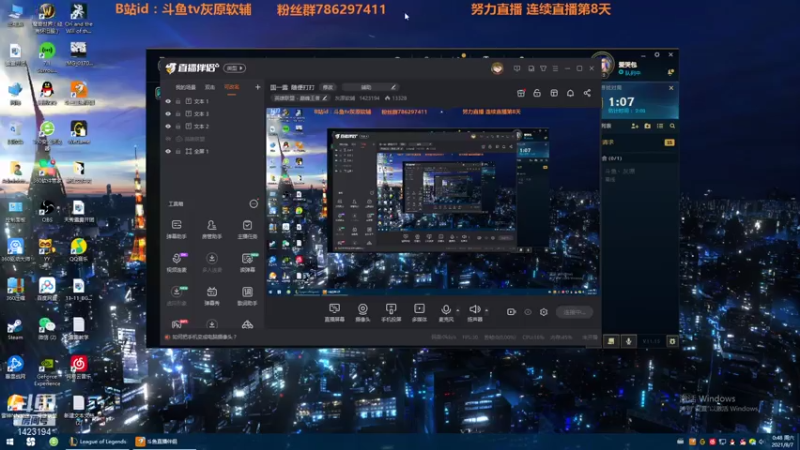Open the OBS desktop shortcut
Image resolution: width=800 pixels, height=450 pixels.
pyautogui.click(x=47, y=210)
